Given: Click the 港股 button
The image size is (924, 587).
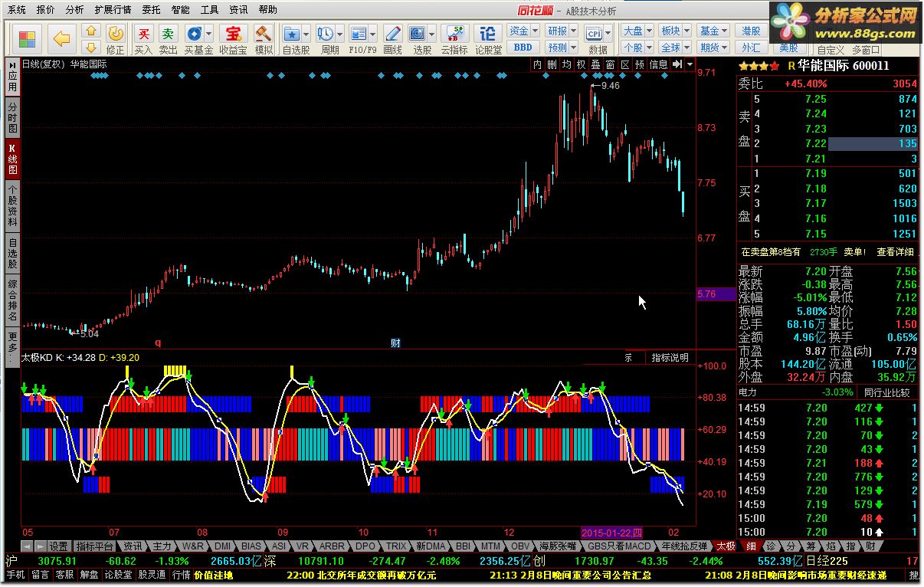Looking at the screenshot, I should pyautogui.click(x=751, y=31).
